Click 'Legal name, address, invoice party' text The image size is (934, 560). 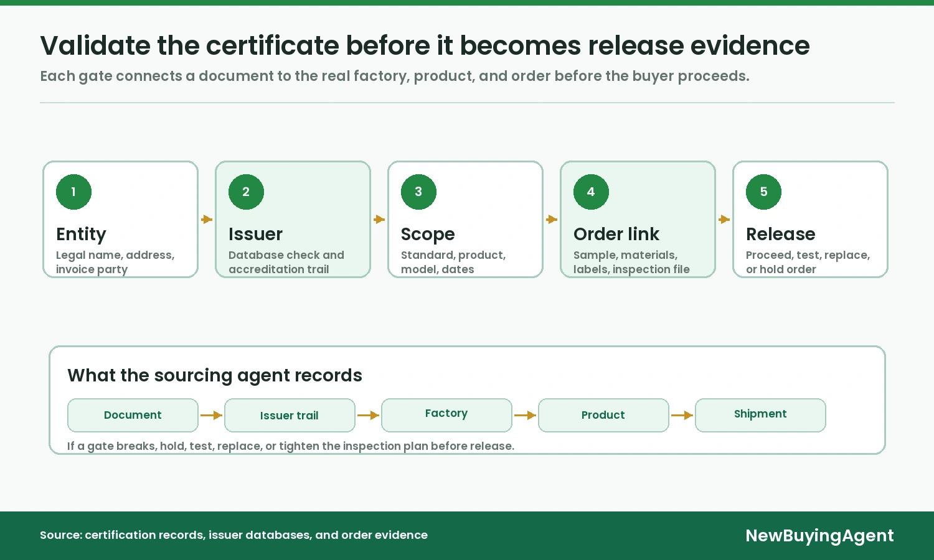tap(115, 262)
